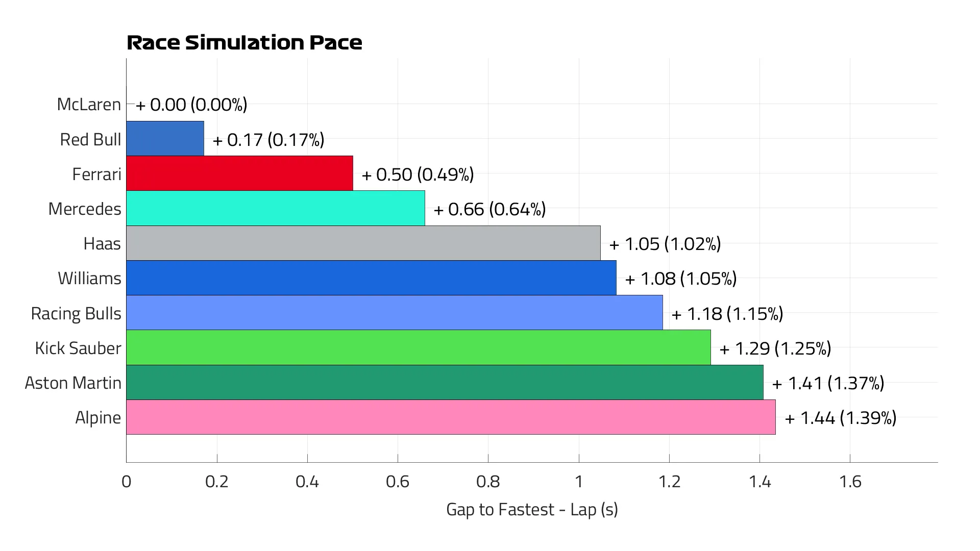Click the Race Simulation Pace title

click(x=244, y=43)
